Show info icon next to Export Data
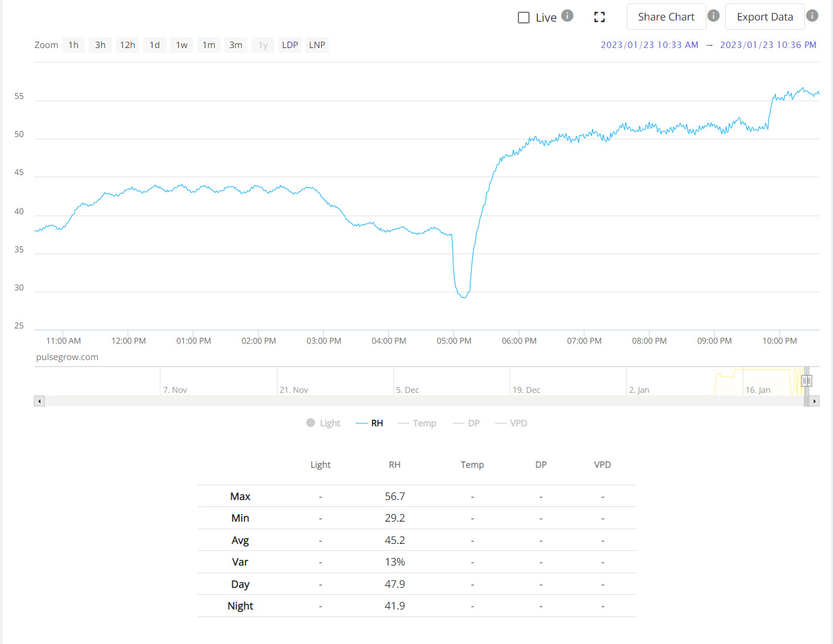Image resolution: width=833 pixels, height=644 pixels. (x=812, y=16)
